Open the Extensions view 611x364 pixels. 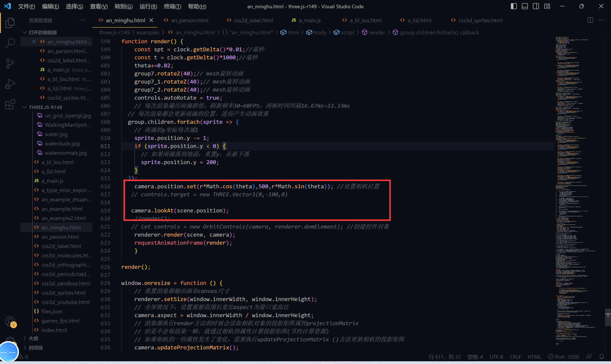pos(10,104)
